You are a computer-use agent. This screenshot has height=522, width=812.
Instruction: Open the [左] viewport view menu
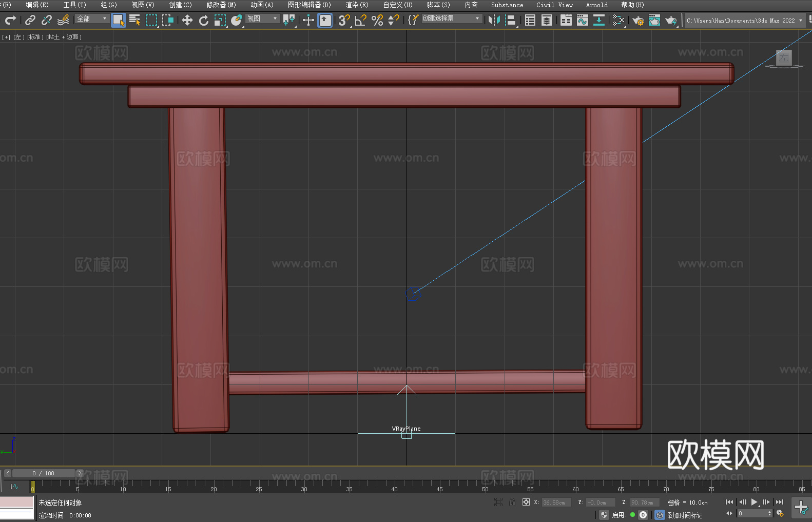click(x=18, y=37)
